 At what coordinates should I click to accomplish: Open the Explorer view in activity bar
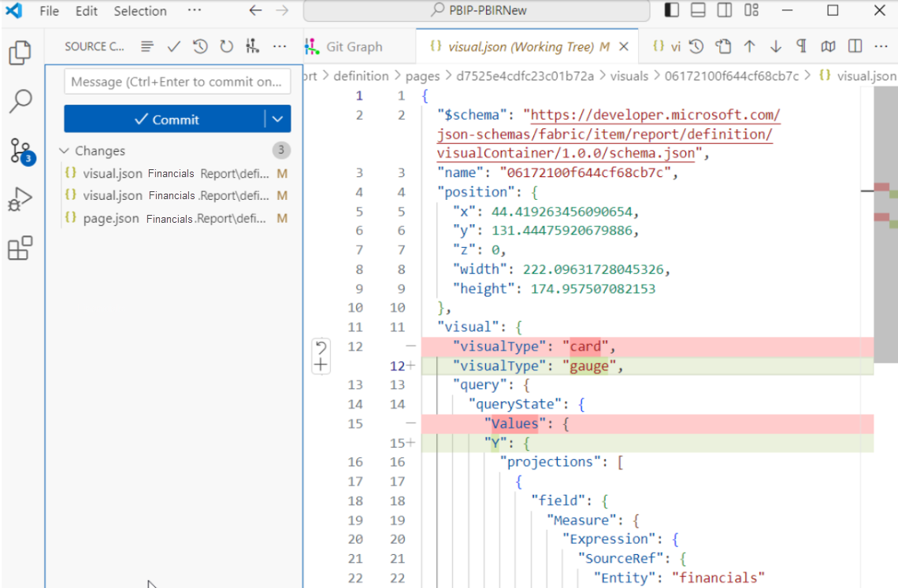[20, 54]
